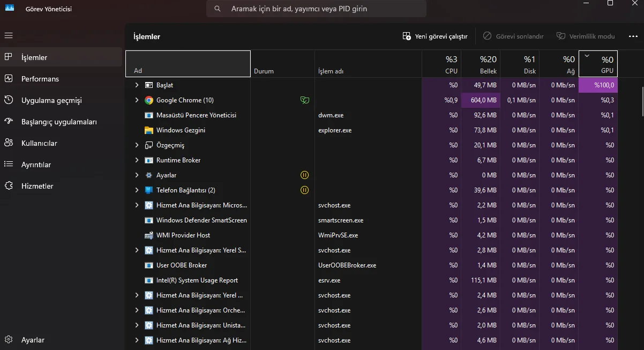Sort by the Bellek column header
Viewport: 644px width, 350px height.
pyautogui.click(x=481, y=64)
